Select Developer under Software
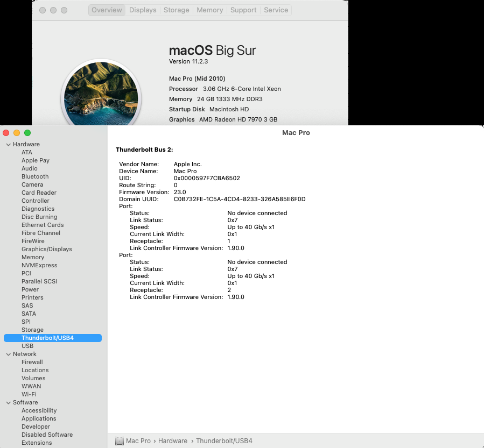 (x=36, y=426)
